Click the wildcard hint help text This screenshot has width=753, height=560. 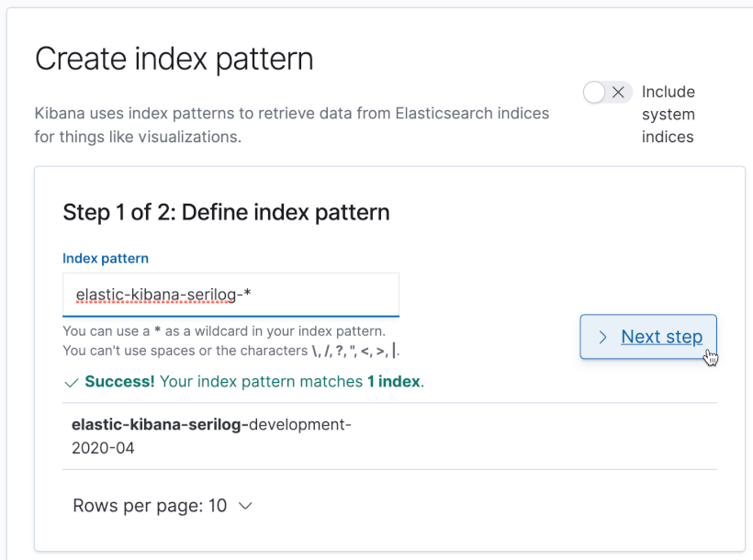[231, 341]
